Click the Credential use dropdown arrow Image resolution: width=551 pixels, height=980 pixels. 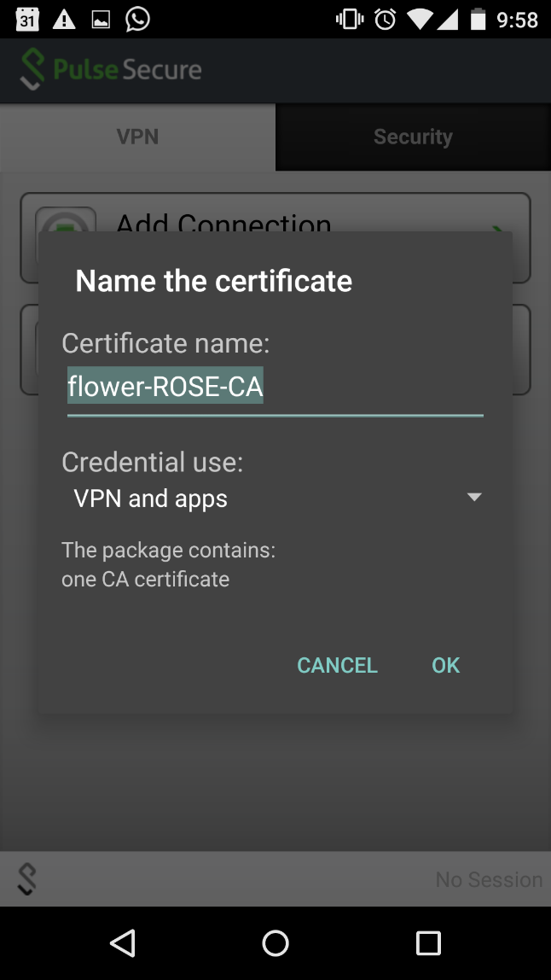pyautogui.click(x=475, y=496)
